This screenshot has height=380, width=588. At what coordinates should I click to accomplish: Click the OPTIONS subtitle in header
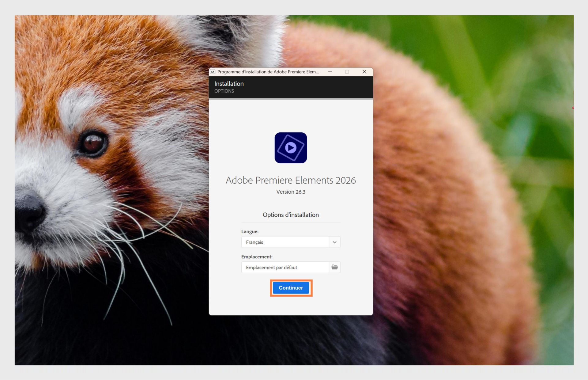click(224, 91)
